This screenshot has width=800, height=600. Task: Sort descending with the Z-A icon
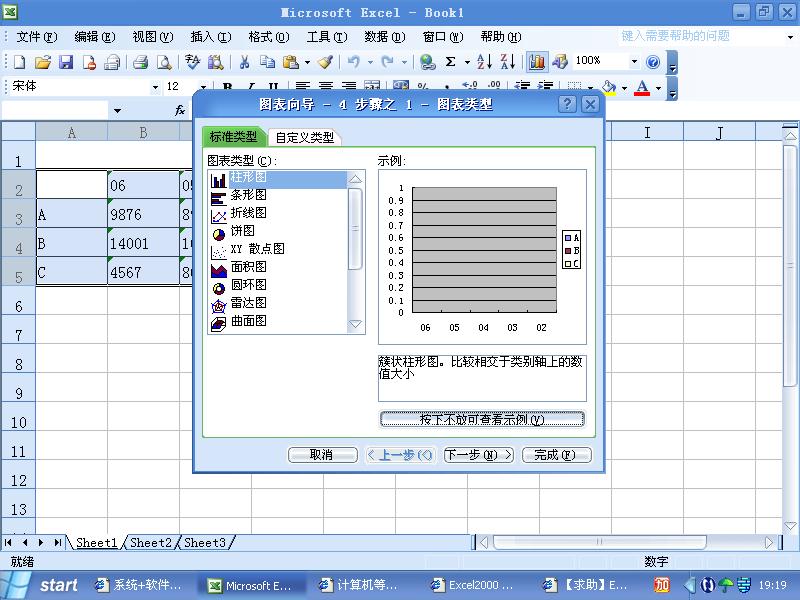pos(508,62)
